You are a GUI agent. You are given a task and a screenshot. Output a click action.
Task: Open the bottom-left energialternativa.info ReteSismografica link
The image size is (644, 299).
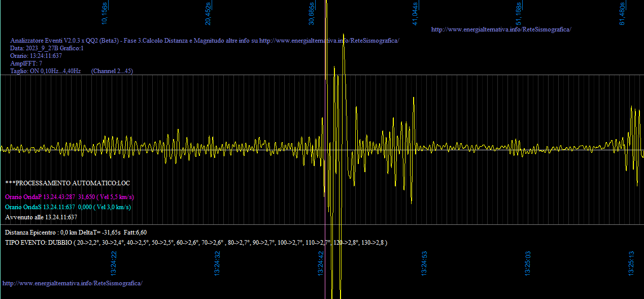[x=73, y=283]
